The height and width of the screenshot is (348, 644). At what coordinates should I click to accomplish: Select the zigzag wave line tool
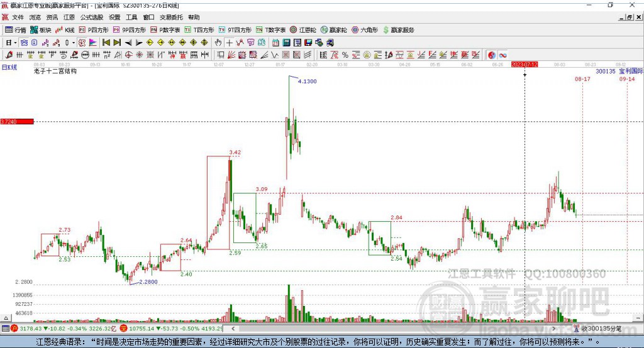[x=274, y=55]
